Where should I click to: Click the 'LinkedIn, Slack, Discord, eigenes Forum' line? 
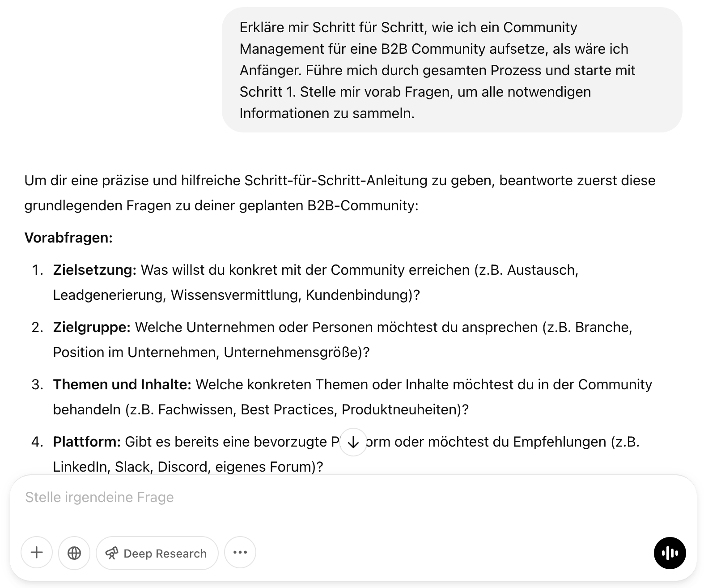coord(188,467)
